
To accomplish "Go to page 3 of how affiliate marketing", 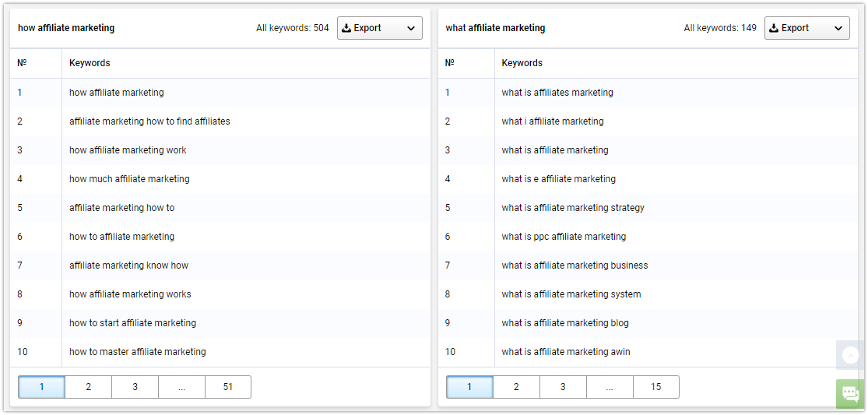I will pos(135,387).
